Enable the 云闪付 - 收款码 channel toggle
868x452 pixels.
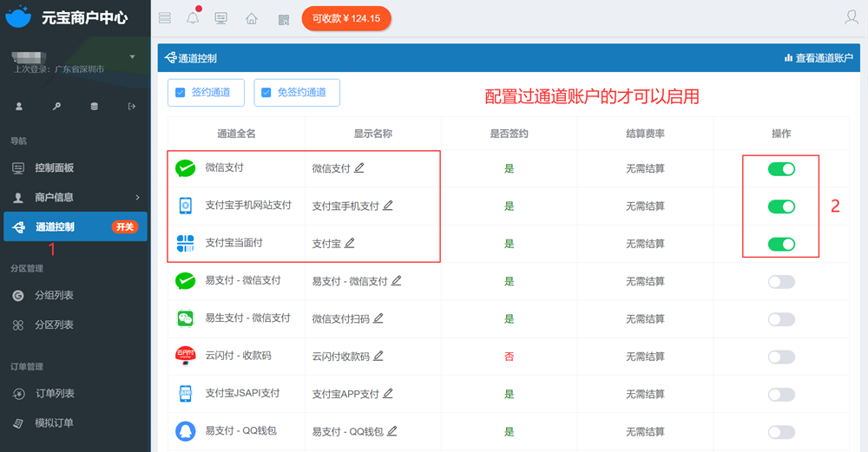pyautogui.click(x=781, y=357)
